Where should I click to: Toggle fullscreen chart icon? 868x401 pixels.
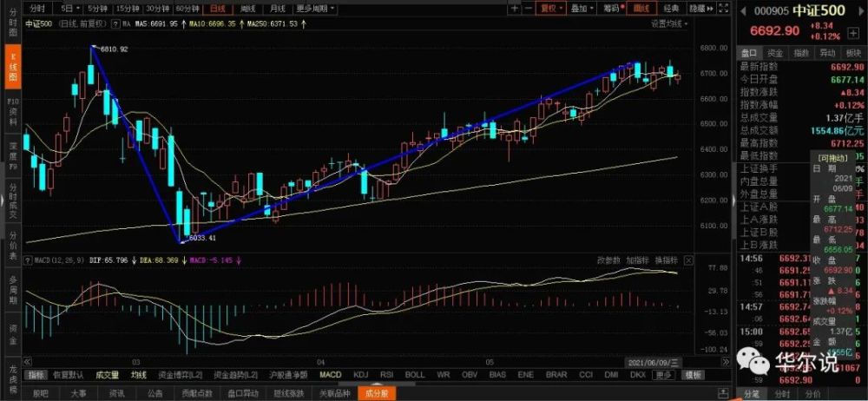pyautogui.click(x=724, y=9)
